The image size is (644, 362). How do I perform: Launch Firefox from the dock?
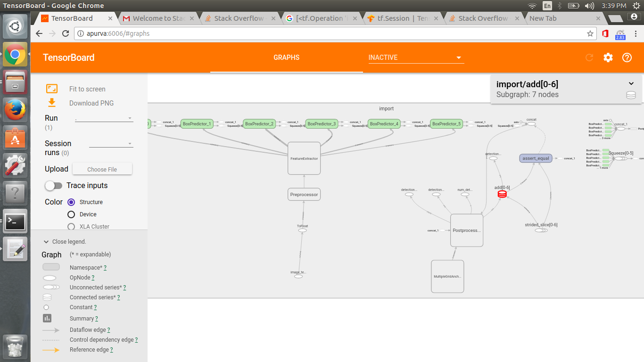(x=15, y=110)
